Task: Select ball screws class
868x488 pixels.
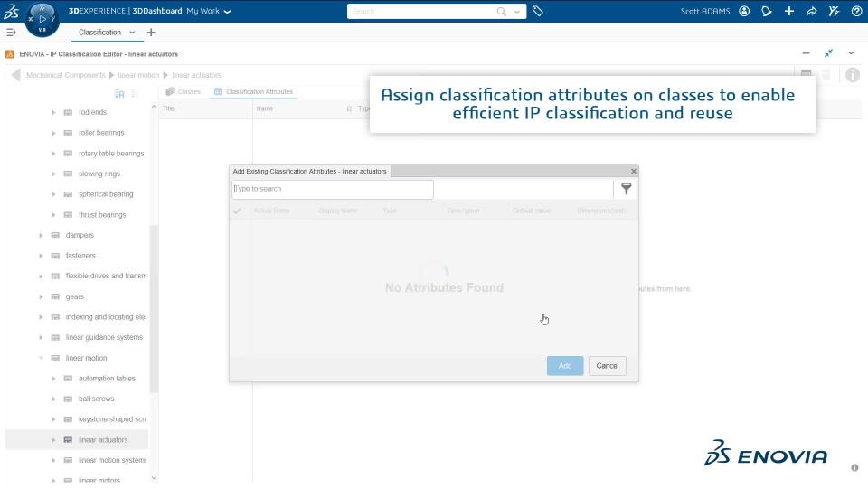Action: coord(97,399)
